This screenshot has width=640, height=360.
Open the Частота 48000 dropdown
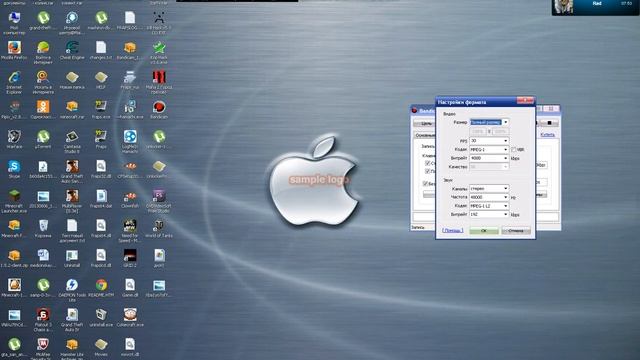[x=489, y=197]
